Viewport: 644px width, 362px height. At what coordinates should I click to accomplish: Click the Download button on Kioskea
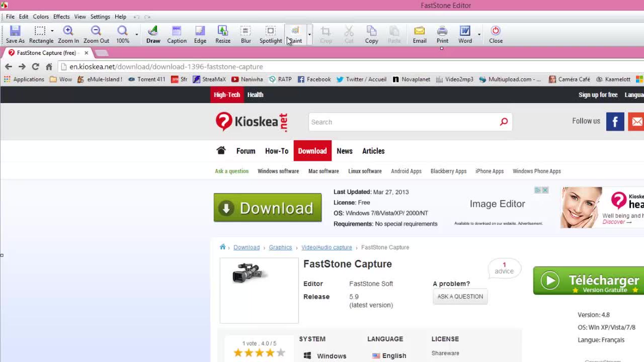pos(267,208)
